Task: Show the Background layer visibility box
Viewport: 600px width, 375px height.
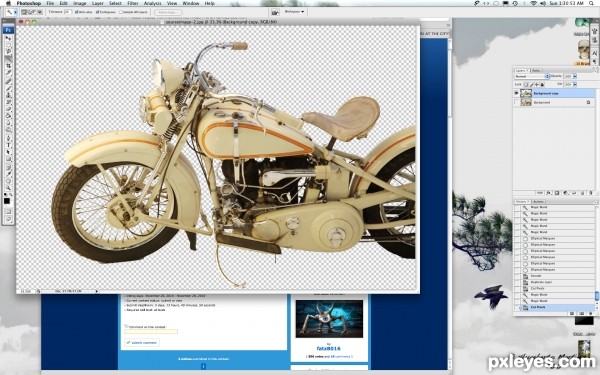Action: point(516,102)
